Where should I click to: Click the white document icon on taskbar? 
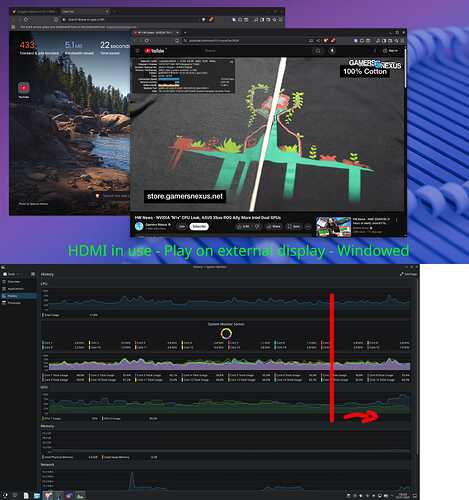[x=26, y=496]
